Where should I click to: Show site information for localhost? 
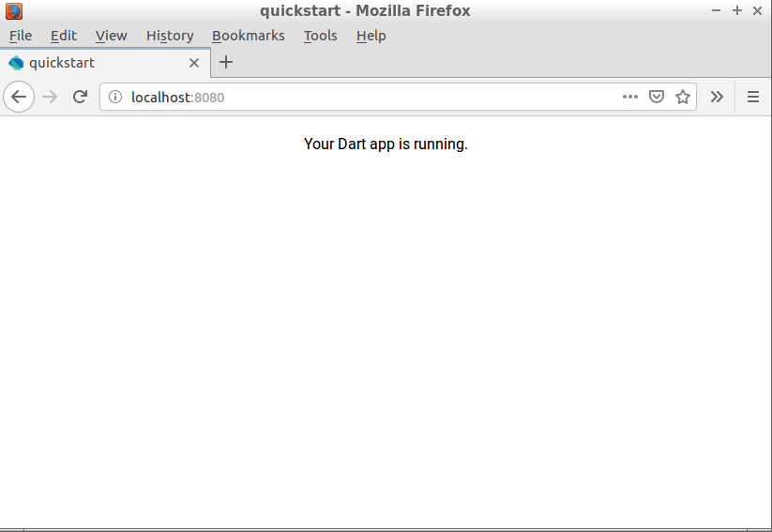click(x=115, y=97)
